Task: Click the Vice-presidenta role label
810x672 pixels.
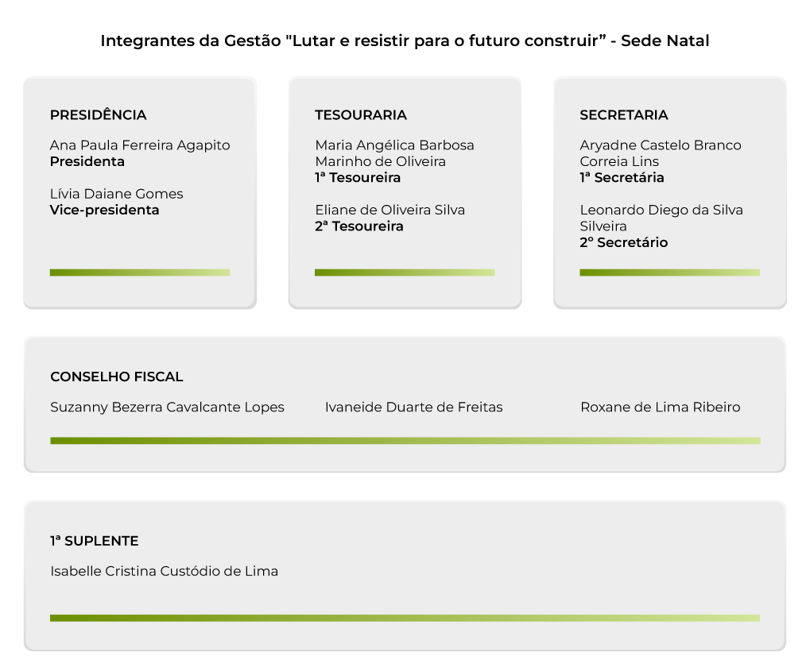Action: (x=104, y=210)
